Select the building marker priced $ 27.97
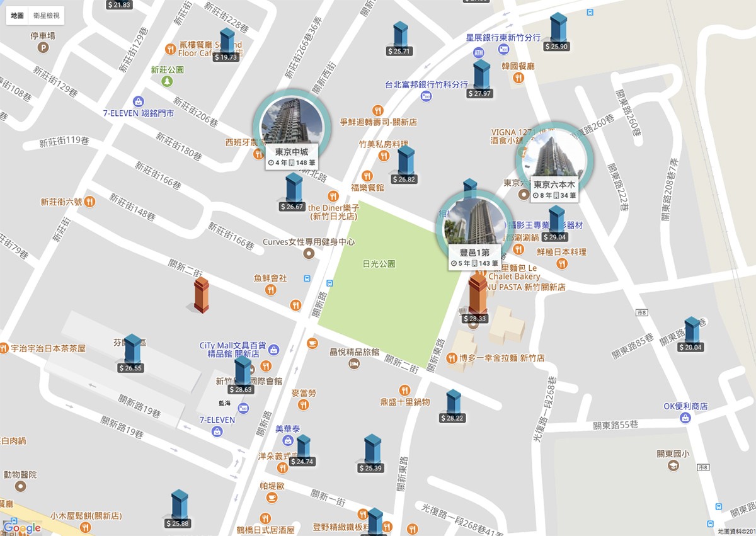The image size is (756, 536). (481, 79)
